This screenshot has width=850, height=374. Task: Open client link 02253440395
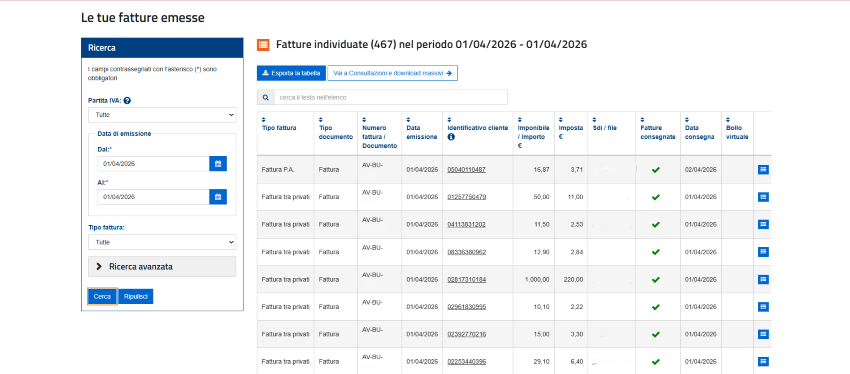pos(466,362)
